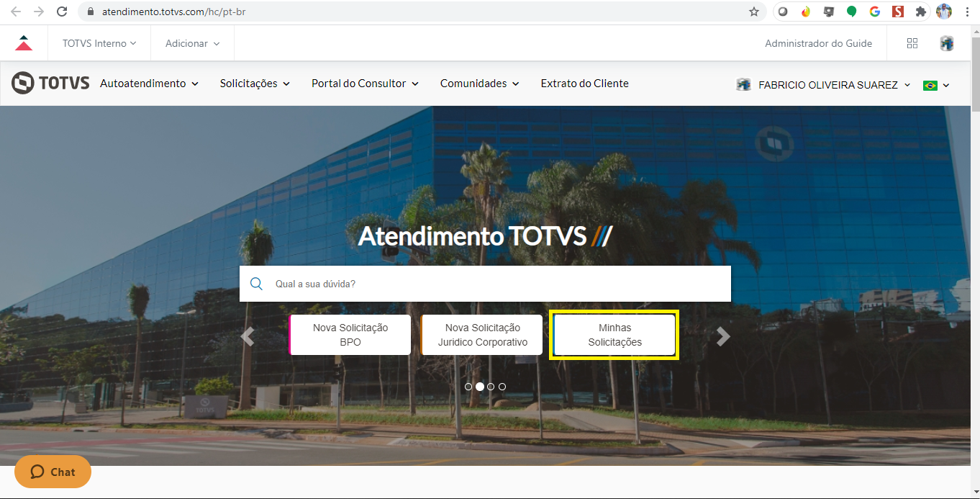Go to the next carousel slide arrow
The width and height of the screenshot is (980, 499).
[723, 336]
